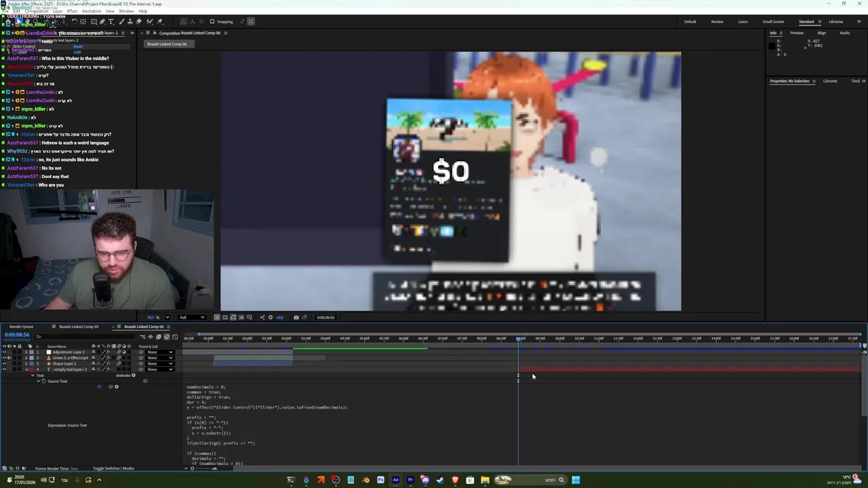Hide the empty text layer 2

5,369
